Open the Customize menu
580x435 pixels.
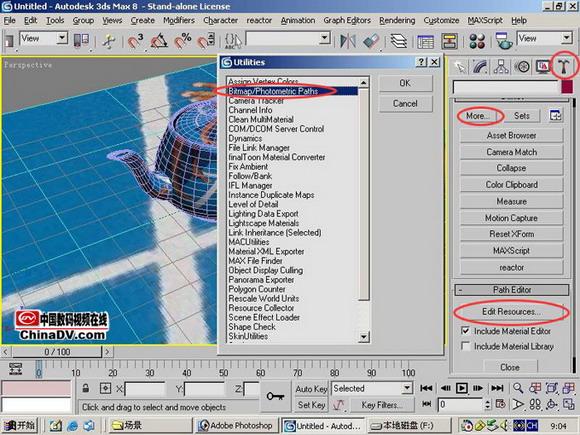pos(441,20)
